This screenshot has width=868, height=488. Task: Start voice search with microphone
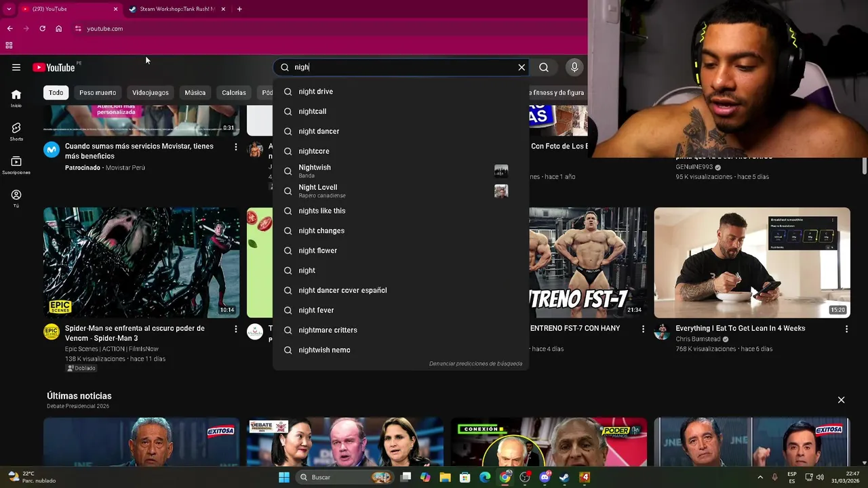[574, 67]
